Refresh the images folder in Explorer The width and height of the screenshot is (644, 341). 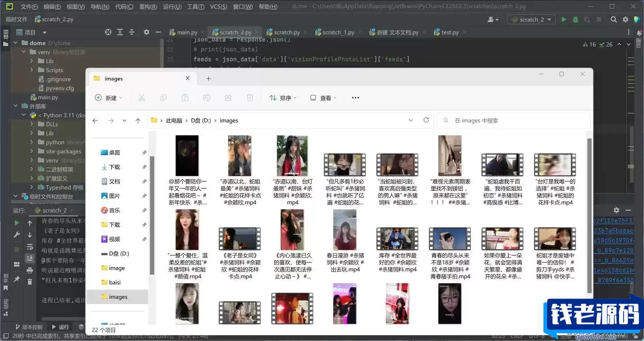tap(426, 120)
